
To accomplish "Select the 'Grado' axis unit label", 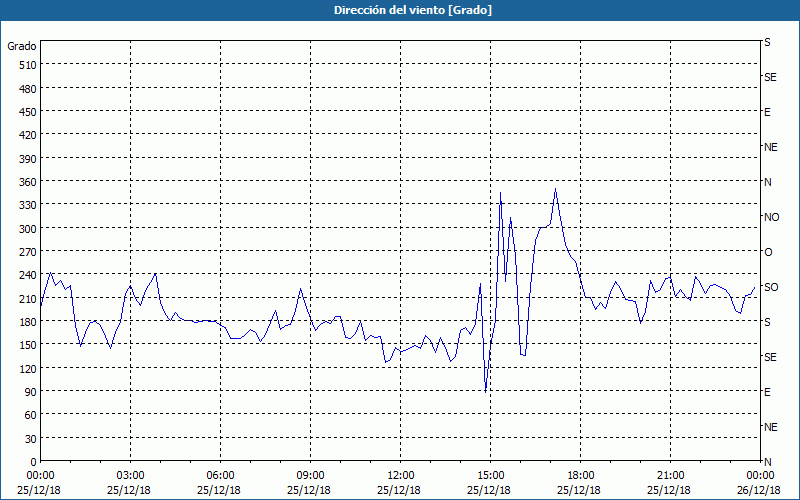I will (22, 46).
